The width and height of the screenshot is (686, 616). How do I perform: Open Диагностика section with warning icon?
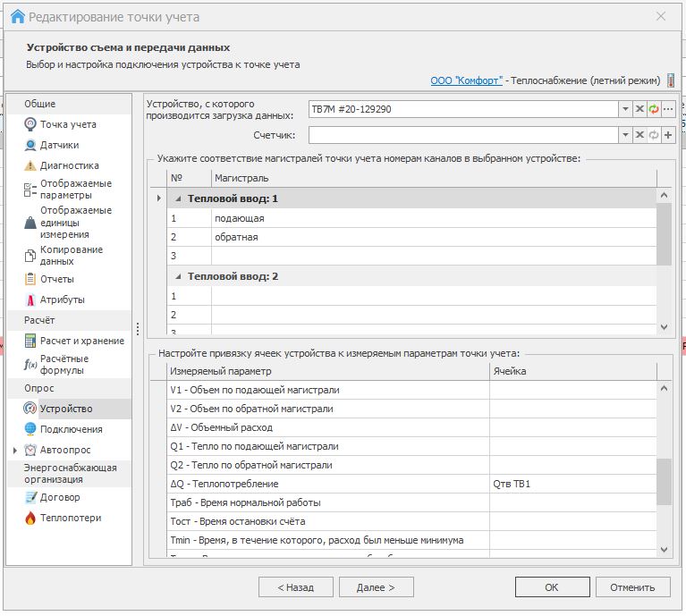68,165
